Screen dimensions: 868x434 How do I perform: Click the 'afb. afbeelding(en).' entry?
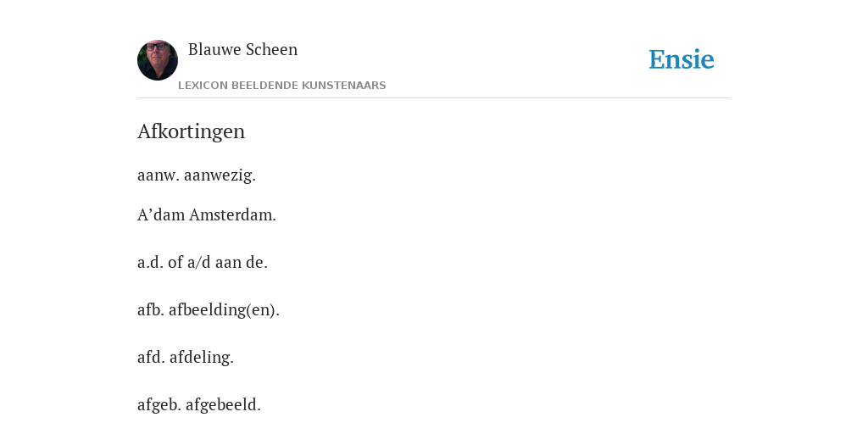(209, 310)
